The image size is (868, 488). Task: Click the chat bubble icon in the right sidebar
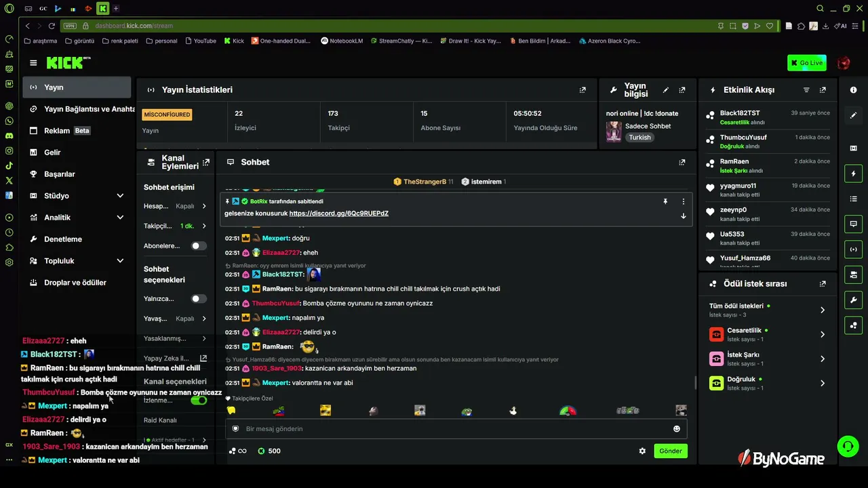[x=853, y=224]
